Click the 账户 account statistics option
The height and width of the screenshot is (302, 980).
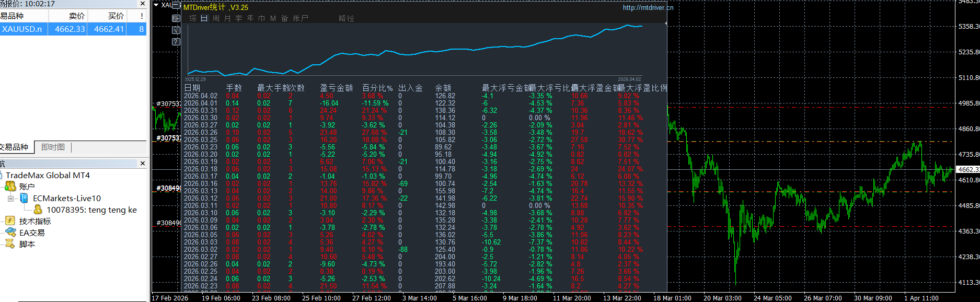[x=301, y=18]
